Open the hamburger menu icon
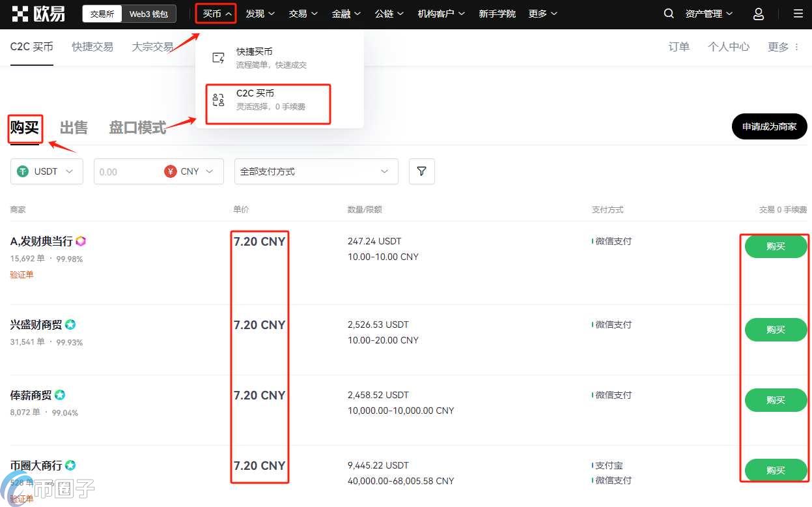 tap(798, 13)
